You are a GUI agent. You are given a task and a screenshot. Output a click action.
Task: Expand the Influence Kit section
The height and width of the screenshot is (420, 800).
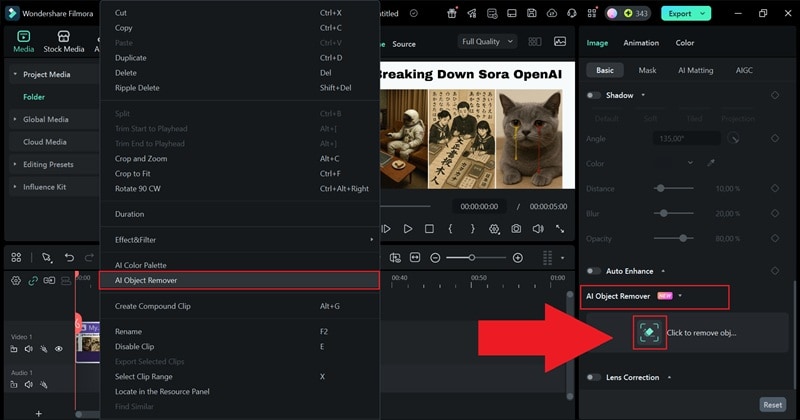[x=15, y=187]
